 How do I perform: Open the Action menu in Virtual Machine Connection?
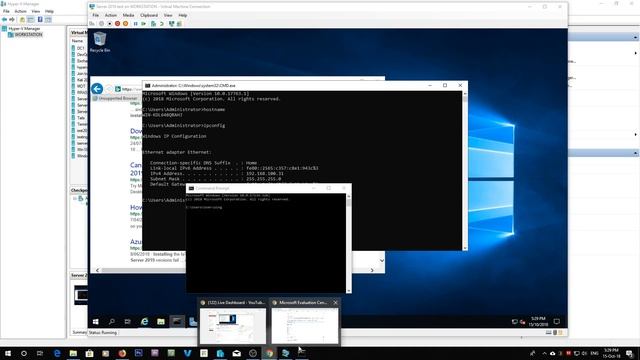[x=111, y=15]
